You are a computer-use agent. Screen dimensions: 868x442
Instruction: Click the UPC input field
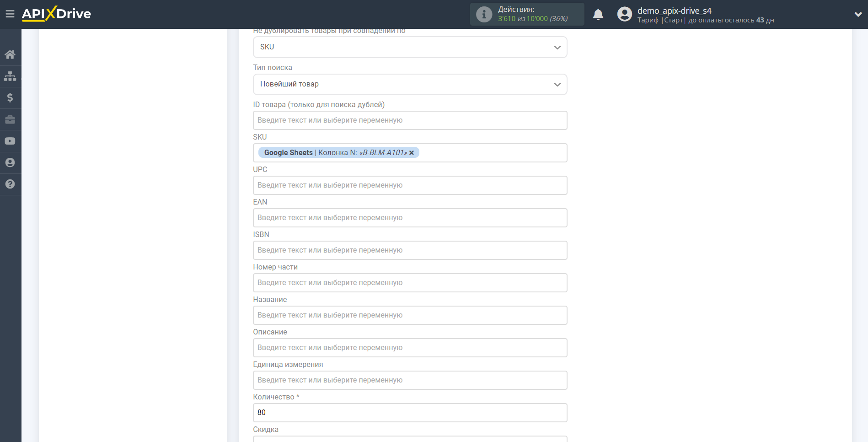click(410, 185)
